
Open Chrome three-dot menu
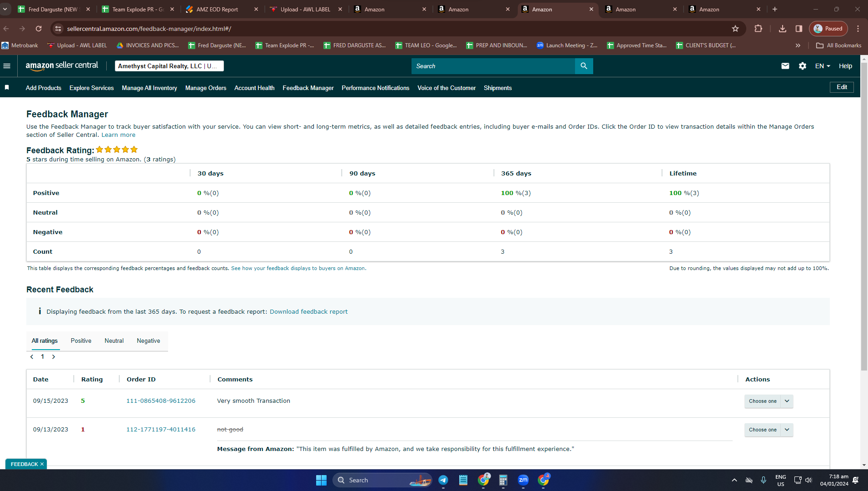click(x=858, y=29)
